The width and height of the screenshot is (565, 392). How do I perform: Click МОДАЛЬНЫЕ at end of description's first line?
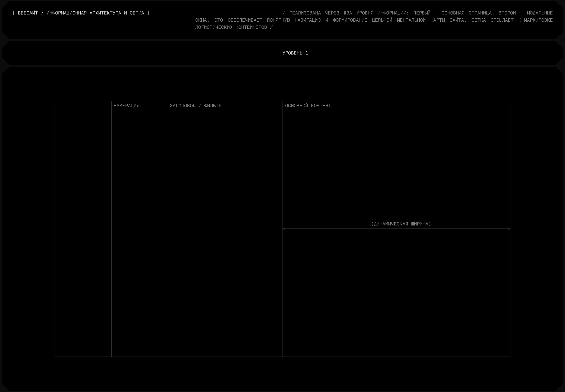540,13
